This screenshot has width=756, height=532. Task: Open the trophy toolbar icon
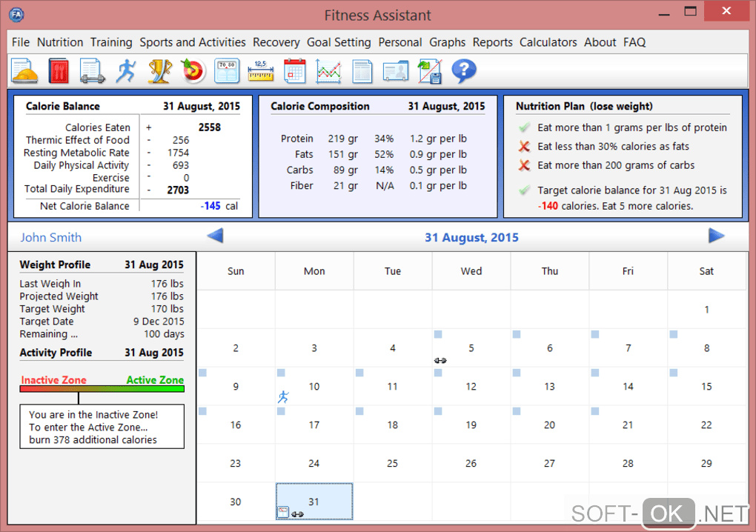pyautogui.click(x=159, y=71)
